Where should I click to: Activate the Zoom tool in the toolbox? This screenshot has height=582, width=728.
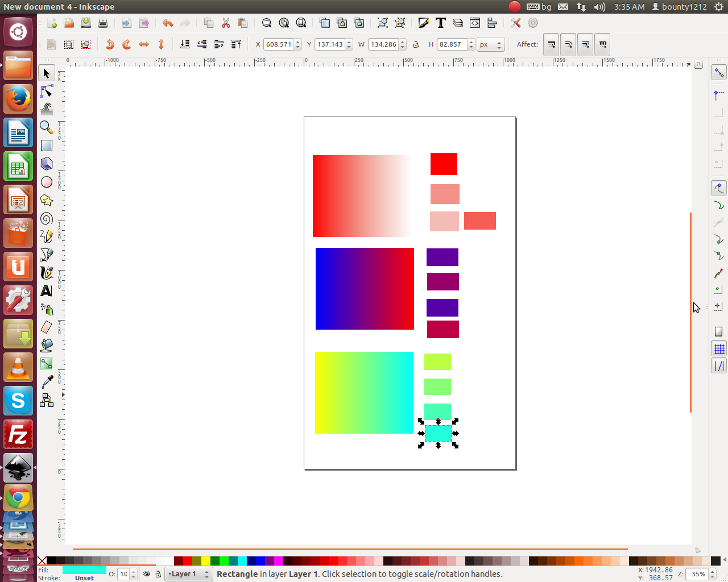coord(47,127)
